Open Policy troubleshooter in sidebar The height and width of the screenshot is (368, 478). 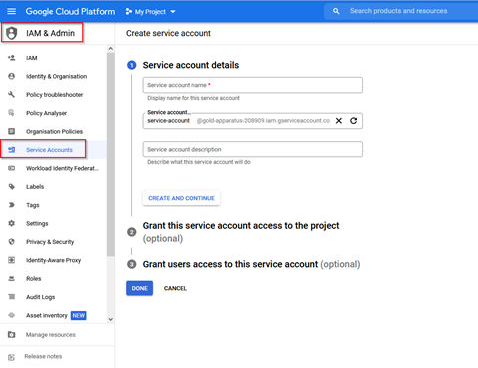(x=55, y=95)
